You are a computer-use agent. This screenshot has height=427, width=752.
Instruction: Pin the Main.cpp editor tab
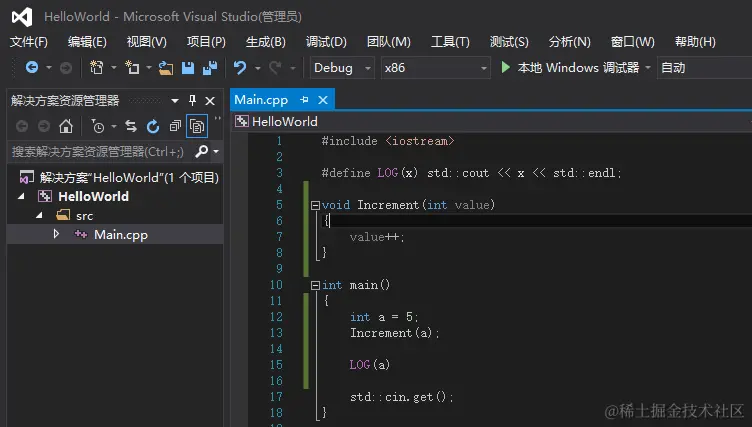click(x=304, y=100)
